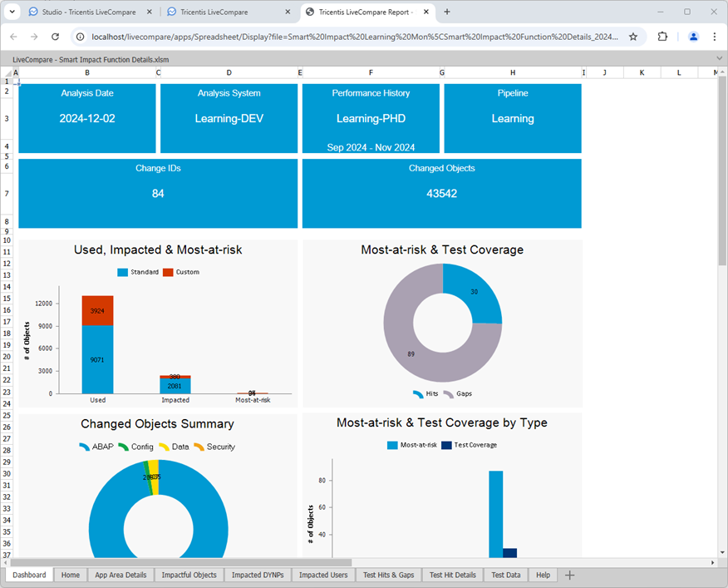The height and width of the screenshot is (588, 728).
Task: Reload the LiveCompare report page
Action: (x=55, y=37)
